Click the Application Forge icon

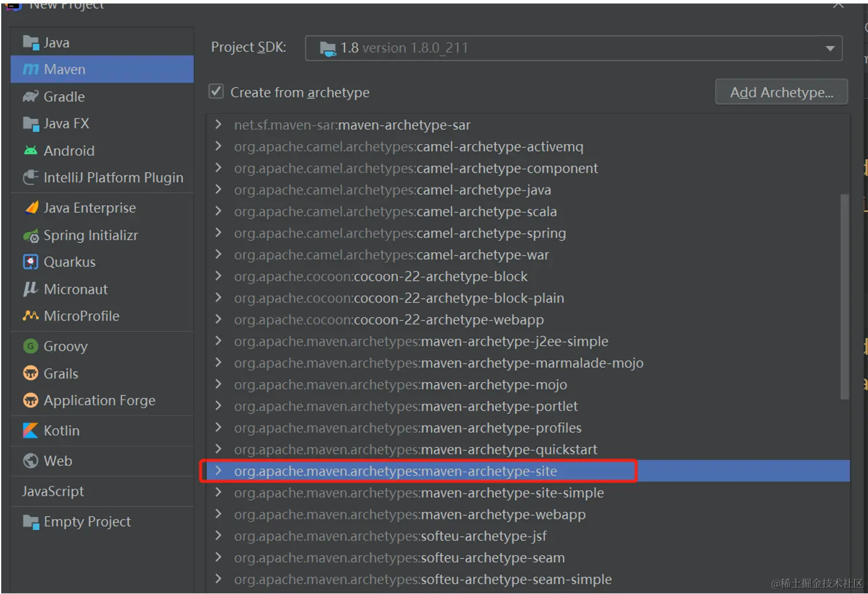pyautogui.click(x=31, y=400)
